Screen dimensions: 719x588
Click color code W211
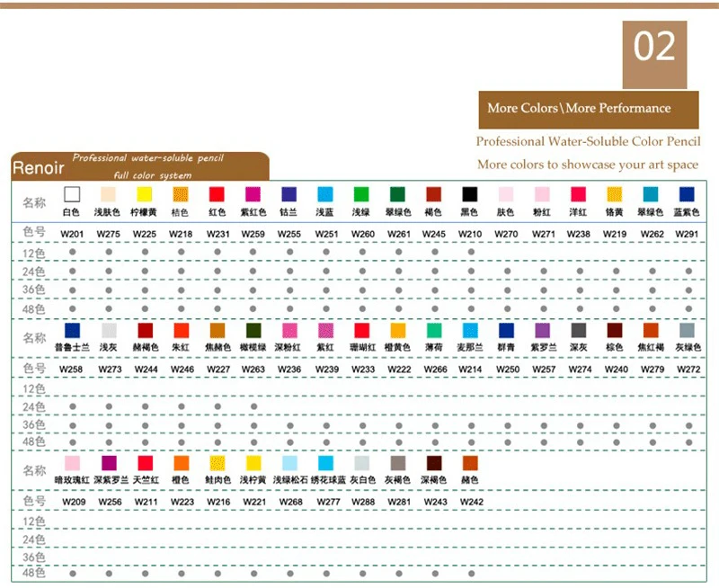pos(146,502)
